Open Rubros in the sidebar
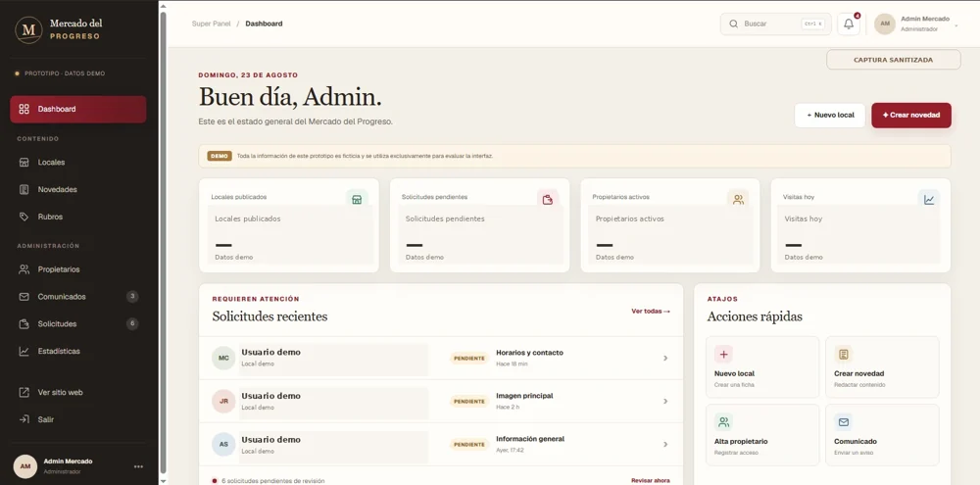 click(x=78, y=217)
